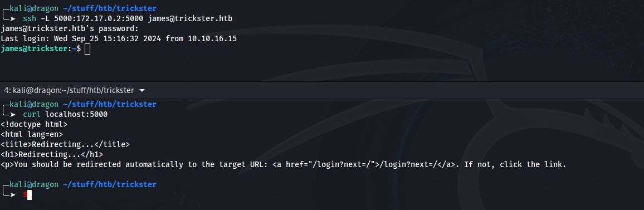The width and height of the screenshot is (644, 210).
Task: Click the '<!doctype html>' output line
Action: point(34,125)
